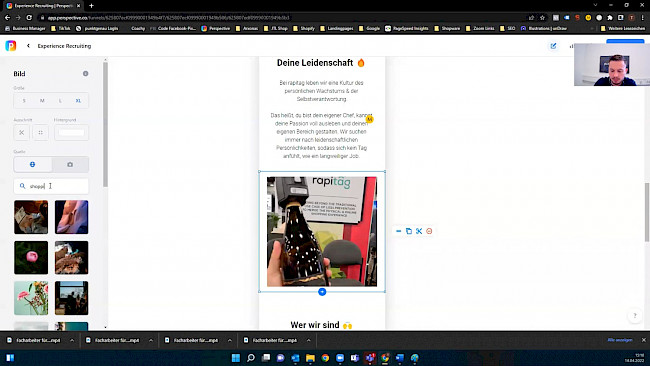Click the address bar URL
This screenshot has height=366, width=650.
pyautogui.click(x=168, y=18)
